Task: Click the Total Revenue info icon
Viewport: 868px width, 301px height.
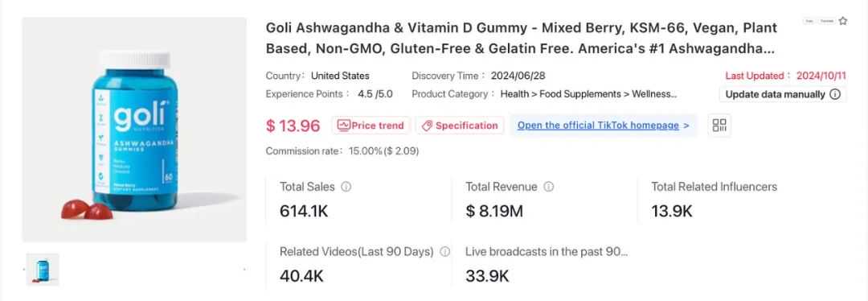Action: pos(549,187)
